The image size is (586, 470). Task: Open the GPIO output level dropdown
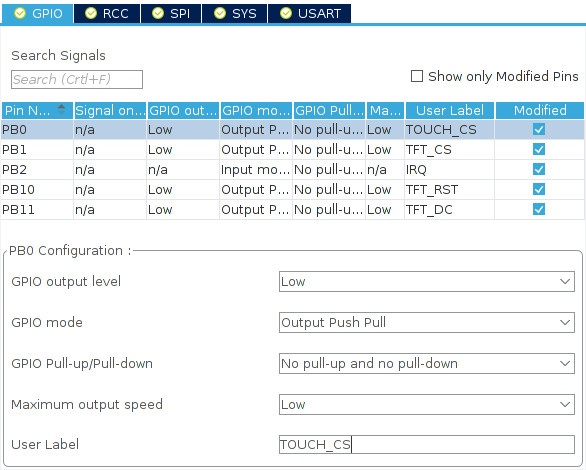click(426, 281)
